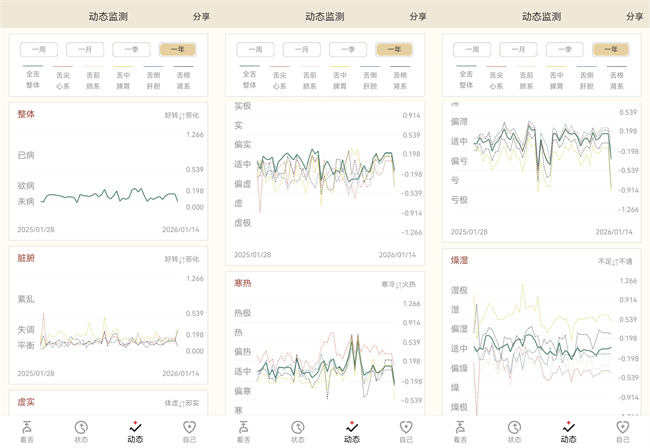Image resolution: width=650 pixels, height=448 pixels.
Task: Open 自己 icon in the middle panel
Action: coord(406,427)
